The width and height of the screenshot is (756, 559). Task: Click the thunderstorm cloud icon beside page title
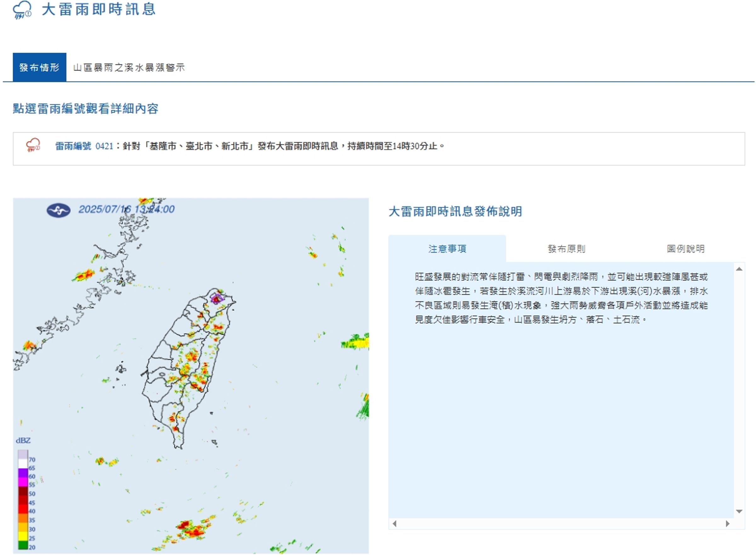[22, 10]
